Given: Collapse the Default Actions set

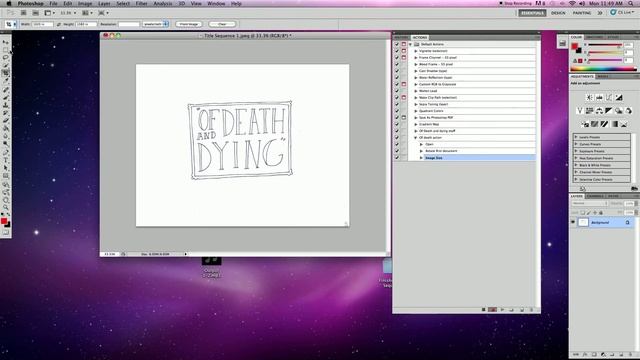Looking at the screenshot, I should (411, 44).
